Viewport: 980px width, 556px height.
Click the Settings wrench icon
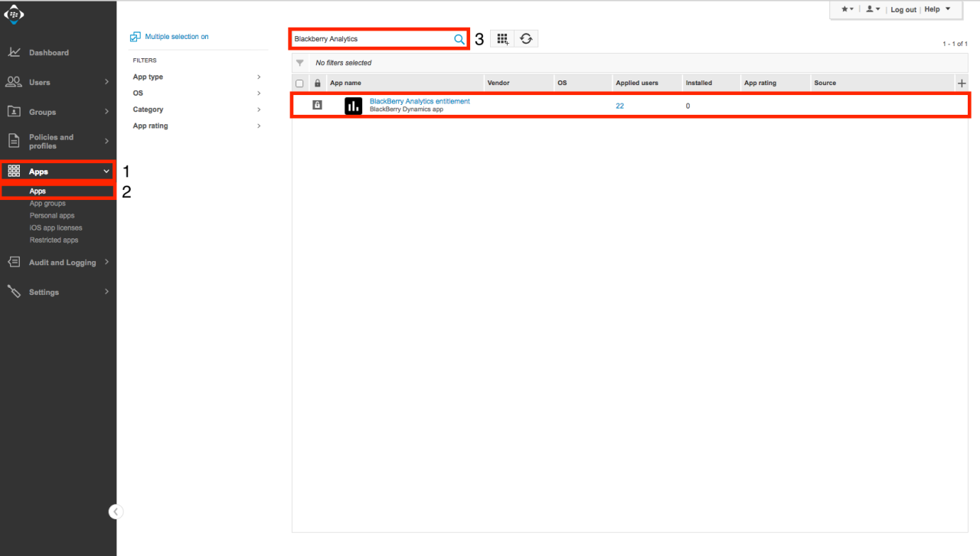click(x=14, y=292)
